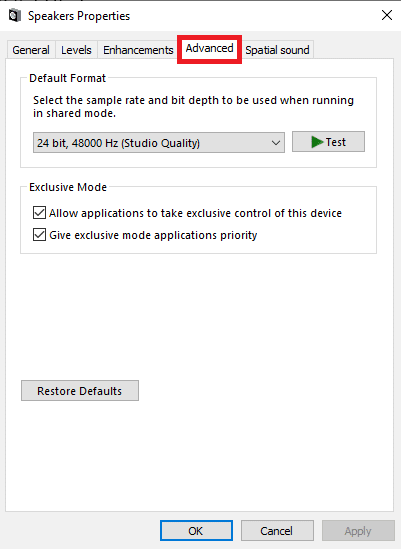Click the Cancel button

tap(277, 530)
